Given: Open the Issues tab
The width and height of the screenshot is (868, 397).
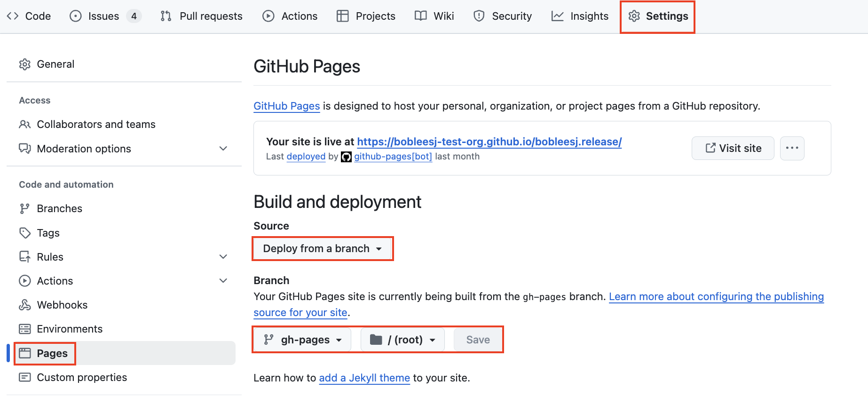Looking at the screenshot, I should [105, 16].
